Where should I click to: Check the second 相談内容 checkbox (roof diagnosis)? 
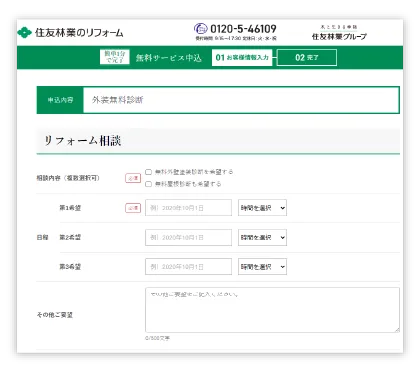148,184
